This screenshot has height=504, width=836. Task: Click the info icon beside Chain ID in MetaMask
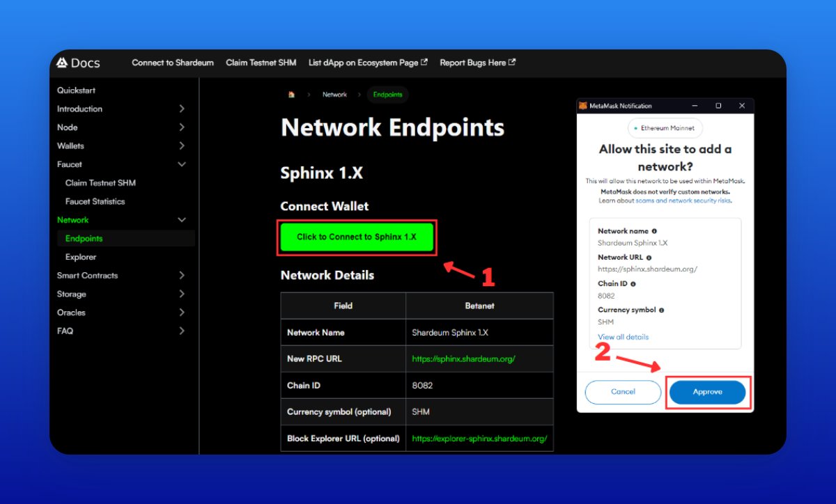(633, 284)
